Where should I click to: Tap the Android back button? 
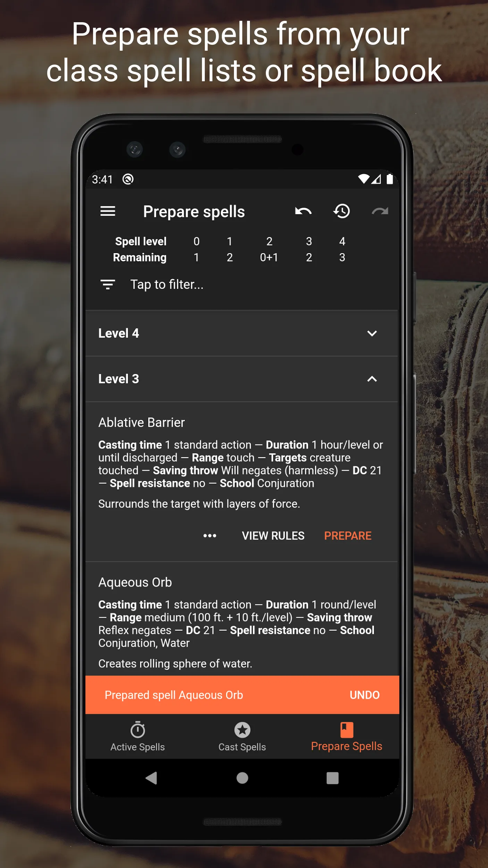[x=151, y=778]
